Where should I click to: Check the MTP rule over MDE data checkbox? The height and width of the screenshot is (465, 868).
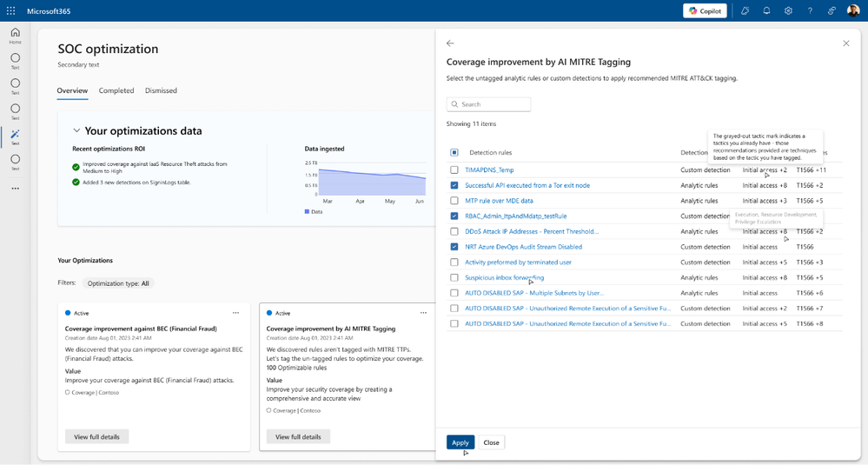point(454,201)
